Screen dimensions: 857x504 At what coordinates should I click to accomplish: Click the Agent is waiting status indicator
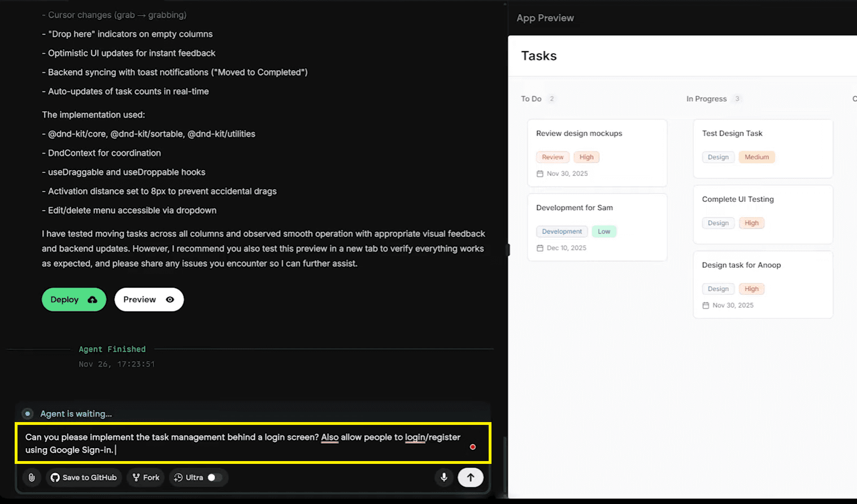tap(67, 414)
